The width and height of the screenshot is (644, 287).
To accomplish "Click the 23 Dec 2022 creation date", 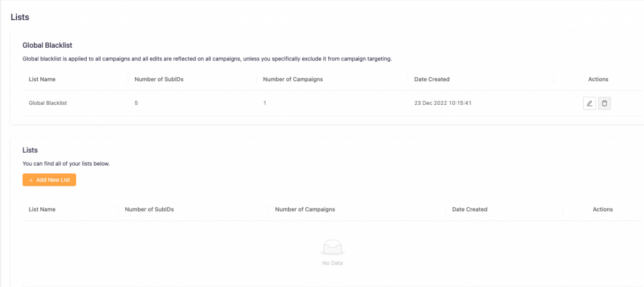I will click(x=441, y=103).
